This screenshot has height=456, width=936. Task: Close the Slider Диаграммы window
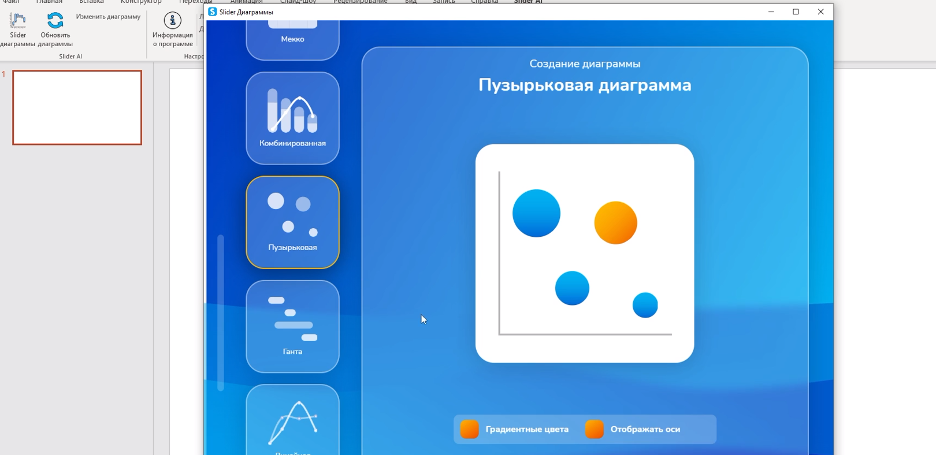tap(820, 12)
